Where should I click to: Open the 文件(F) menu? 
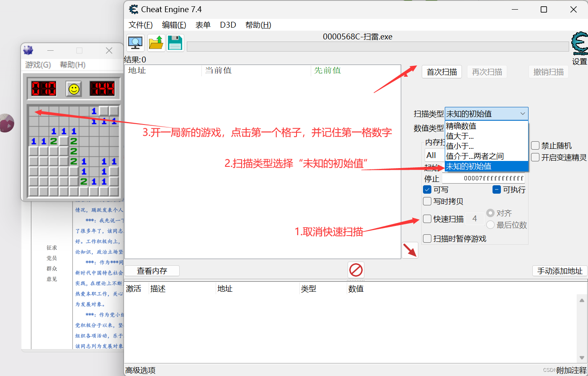(x=141, y=25)
